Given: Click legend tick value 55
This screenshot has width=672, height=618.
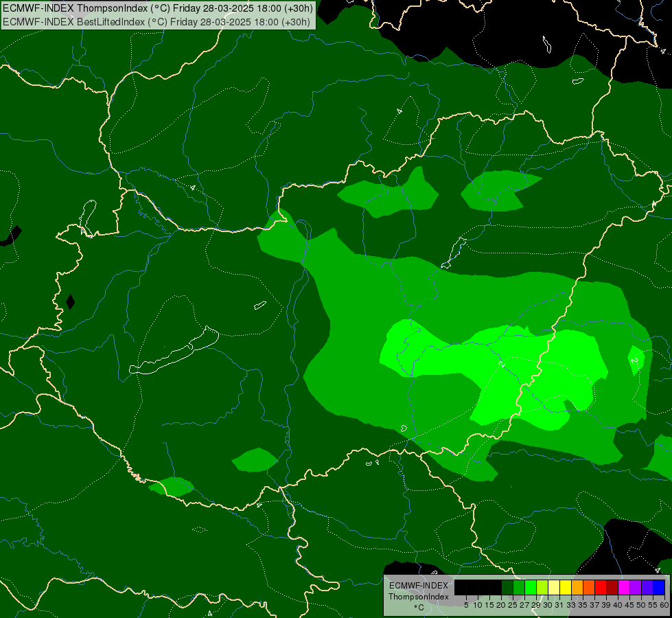Looking at the screenshot, I should tap(653, 605).
